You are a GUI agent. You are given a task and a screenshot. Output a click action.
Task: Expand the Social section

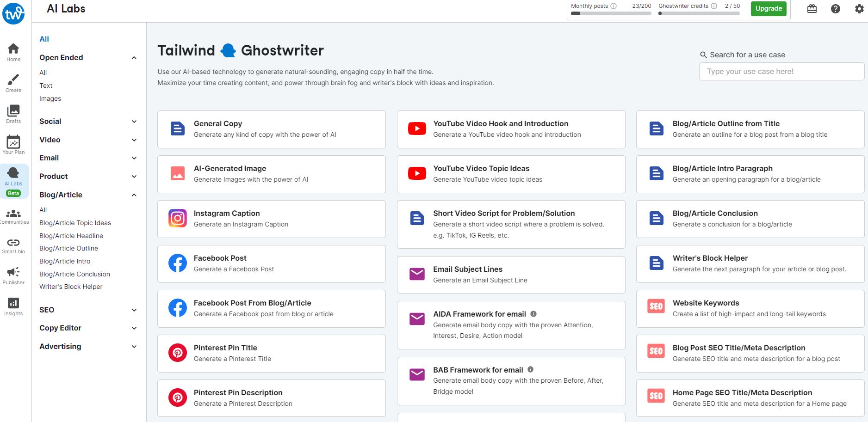point(134,122)
